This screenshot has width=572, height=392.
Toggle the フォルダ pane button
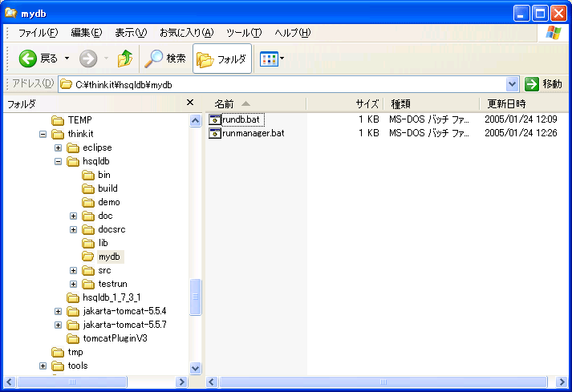tap(221, 59)
